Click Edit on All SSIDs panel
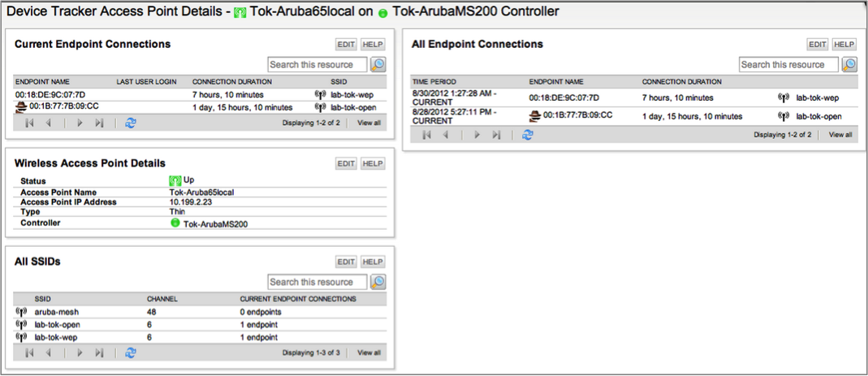Viewport: 868px width, 376px height. coord(346,262)
